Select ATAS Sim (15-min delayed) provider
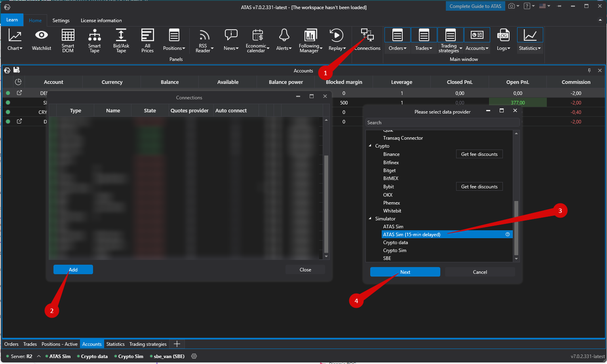Screen dimensions: 607x364 [447, 235]
